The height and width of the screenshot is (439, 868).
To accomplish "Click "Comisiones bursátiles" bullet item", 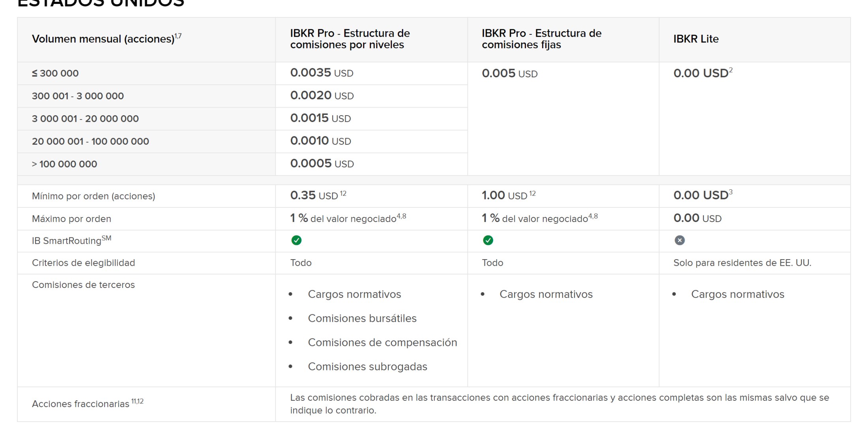I will (x=362, y=318).
